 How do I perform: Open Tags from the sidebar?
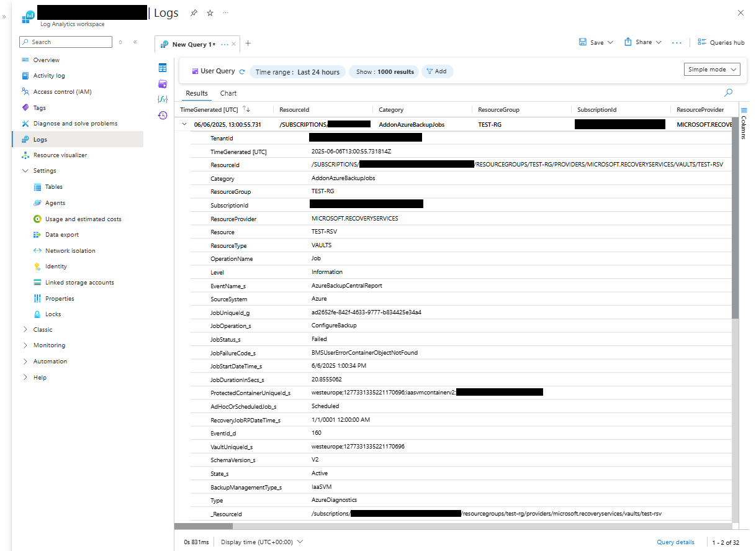point(40,108)
